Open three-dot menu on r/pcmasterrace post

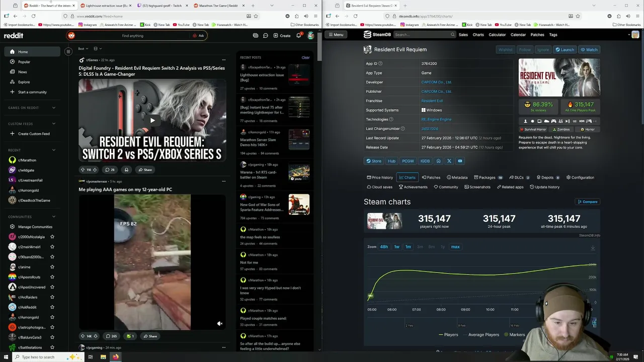(224, 181)
